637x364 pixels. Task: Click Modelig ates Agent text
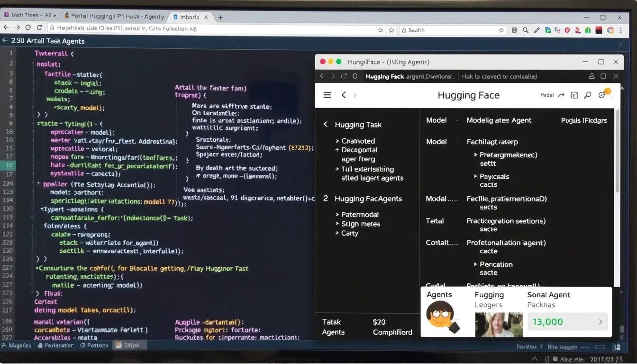[x=499, y=120]
